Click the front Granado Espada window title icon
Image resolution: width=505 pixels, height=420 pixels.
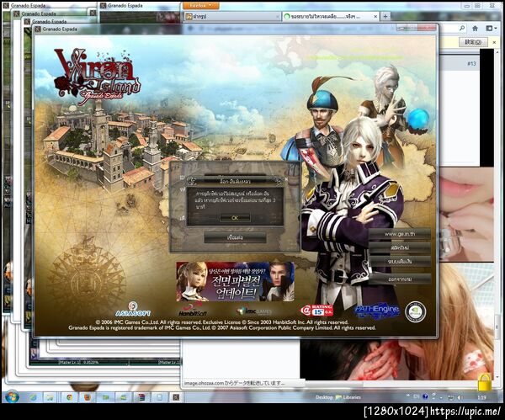pos(38,29)
